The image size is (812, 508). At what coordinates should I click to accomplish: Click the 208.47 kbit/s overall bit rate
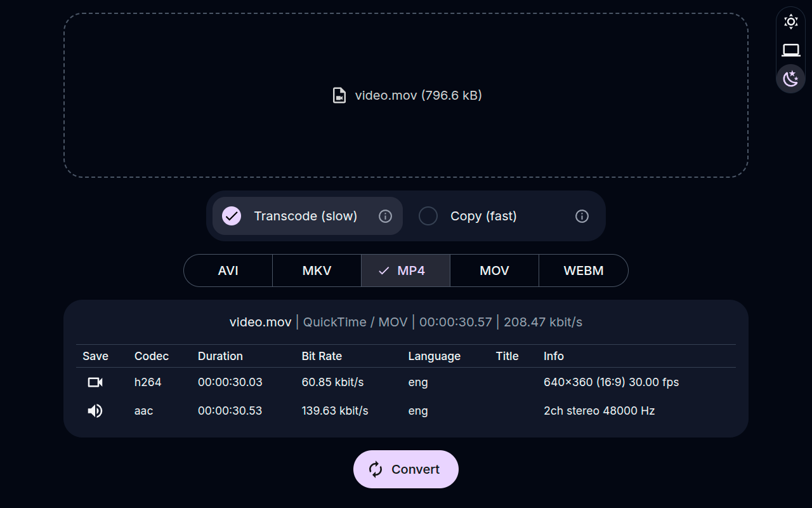(x=543, y=322)
